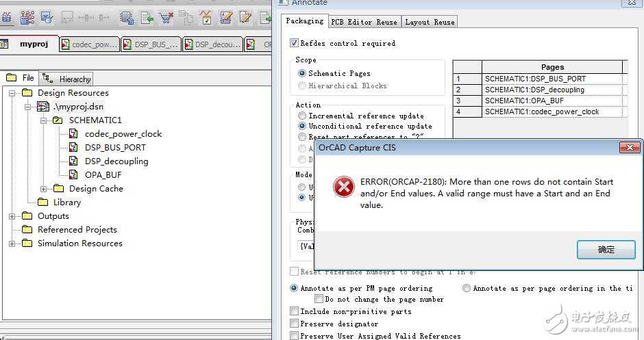Click the toolbar checklist with magnifier icon

[x=47, y=18]
